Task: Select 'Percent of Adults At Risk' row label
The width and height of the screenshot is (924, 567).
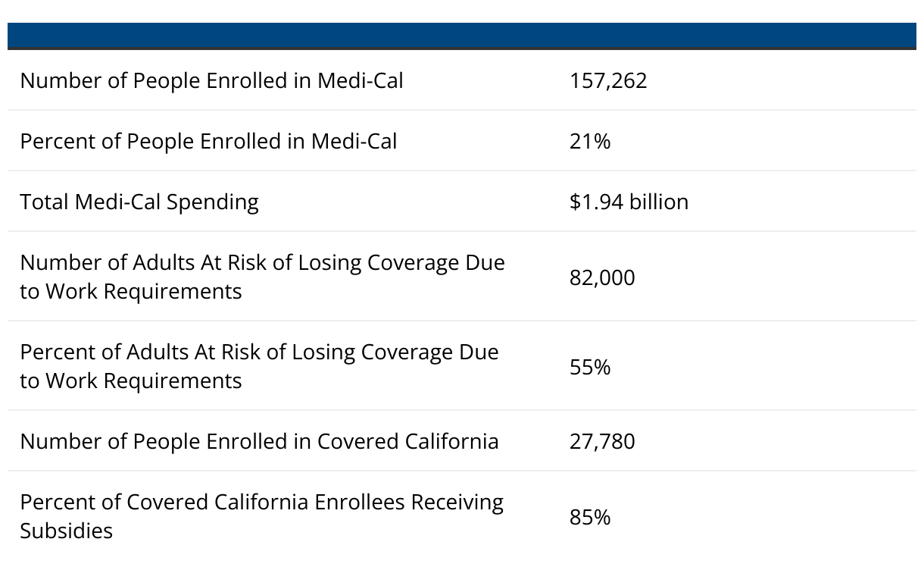Action: click(259, 366)
